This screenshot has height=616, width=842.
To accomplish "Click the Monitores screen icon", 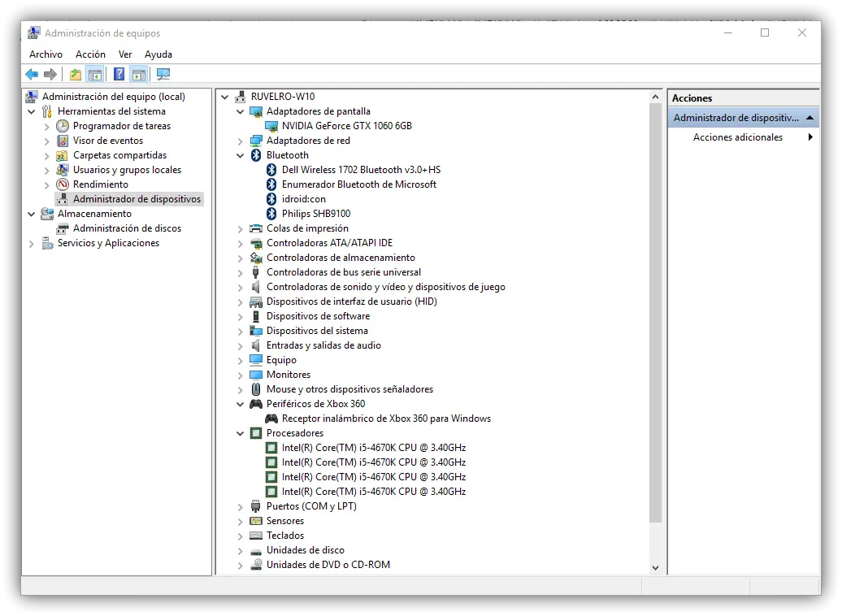I will (256, 375).
